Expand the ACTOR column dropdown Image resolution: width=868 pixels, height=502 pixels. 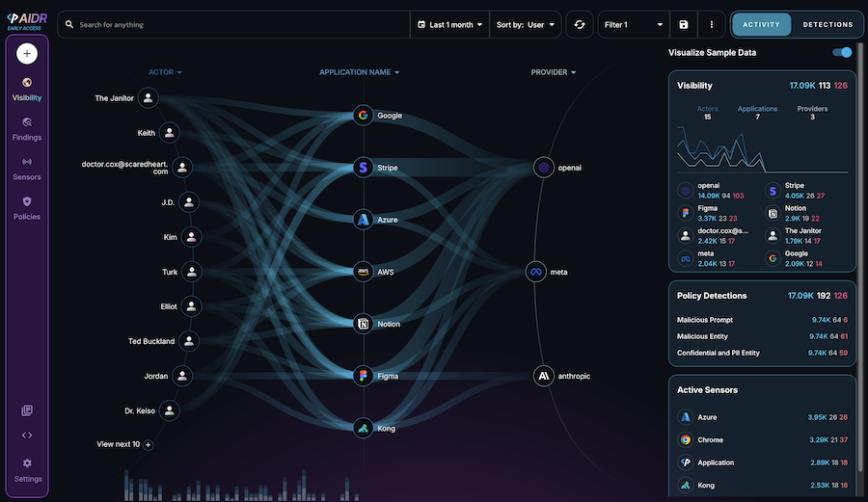click(165, 72)
